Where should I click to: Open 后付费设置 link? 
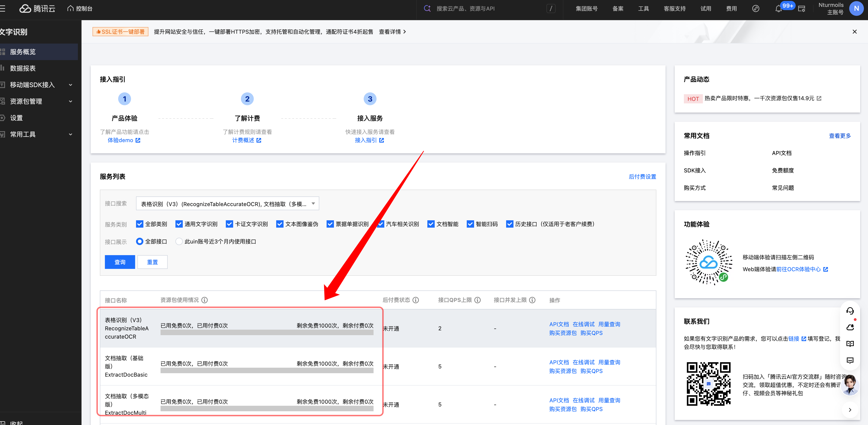[643, 177]
